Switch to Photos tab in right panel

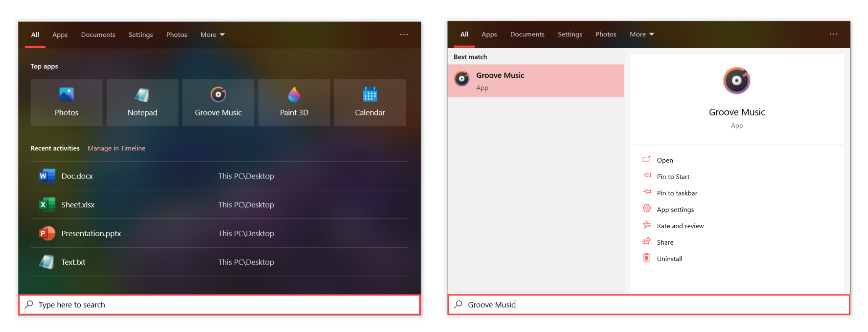[606, 34]
